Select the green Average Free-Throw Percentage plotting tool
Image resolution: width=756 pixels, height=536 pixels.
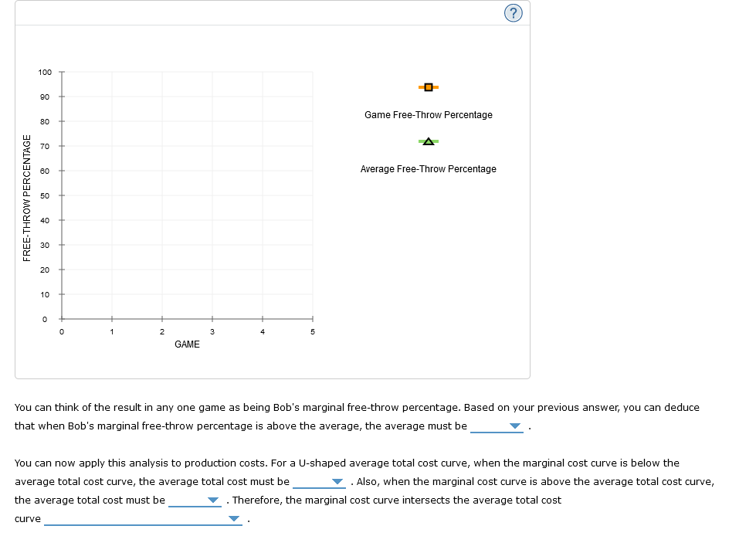click(427, 141)
